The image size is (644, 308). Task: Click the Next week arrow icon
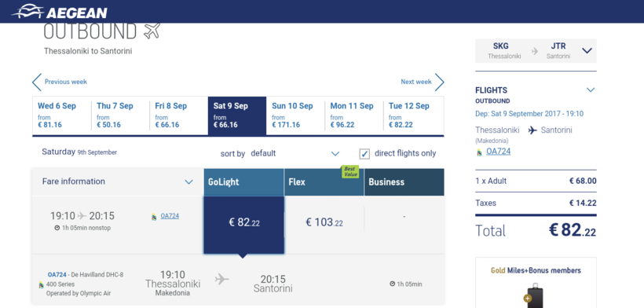[440, 82]
